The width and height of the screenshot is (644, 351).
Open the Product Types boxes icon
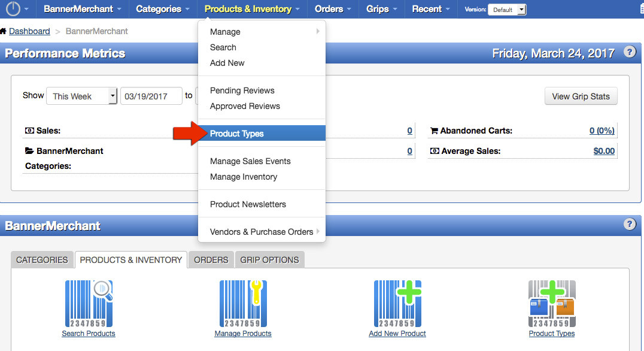(552, 303)
